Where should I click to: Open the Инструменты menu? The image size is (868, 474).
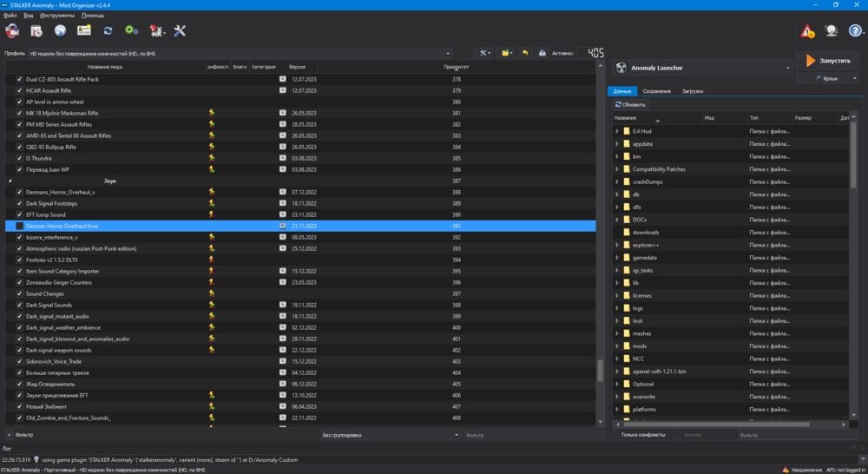(x=57, y=16)
